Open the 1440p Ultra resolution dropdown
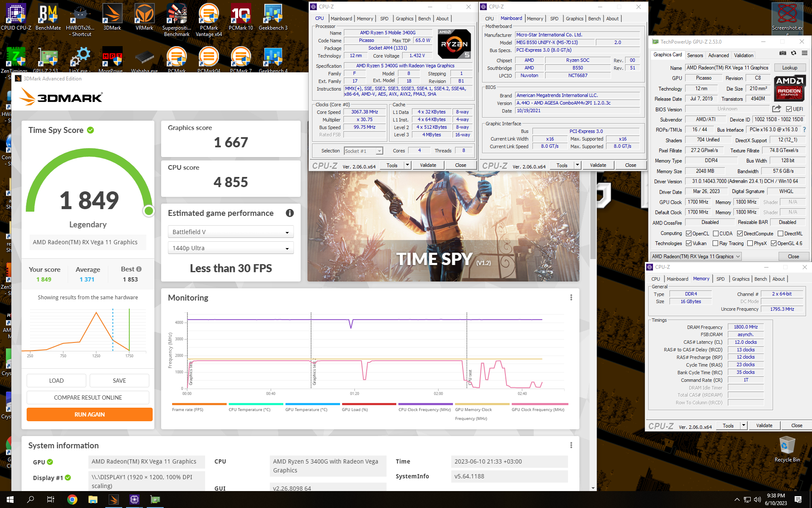 pyautogui.click(x=231, y=248)
